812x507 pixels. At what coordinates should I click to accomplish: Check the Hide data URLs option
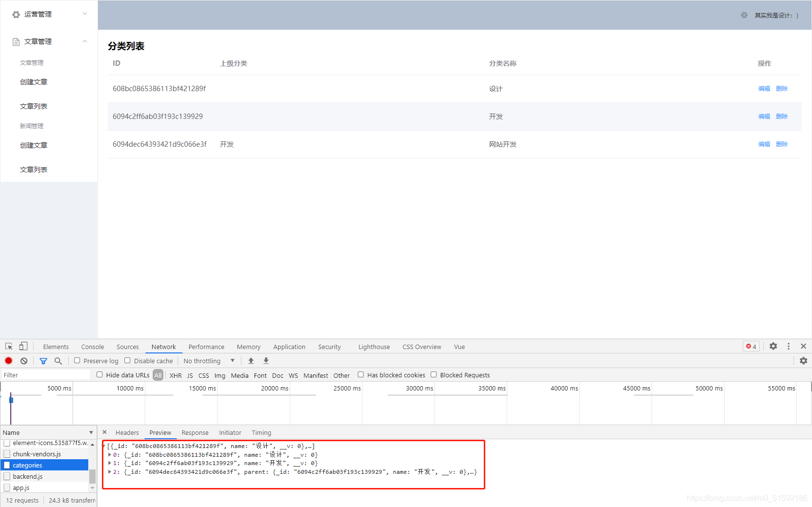(99, 375)
